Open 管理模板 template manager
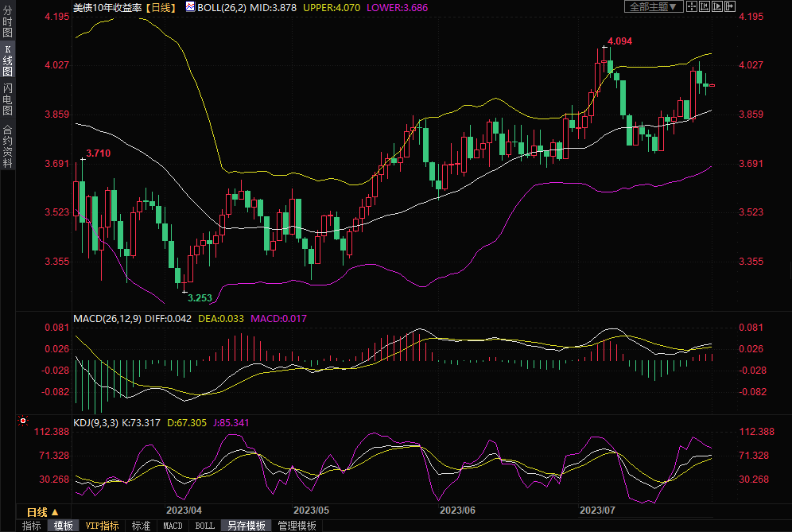 tap(297, 526)
